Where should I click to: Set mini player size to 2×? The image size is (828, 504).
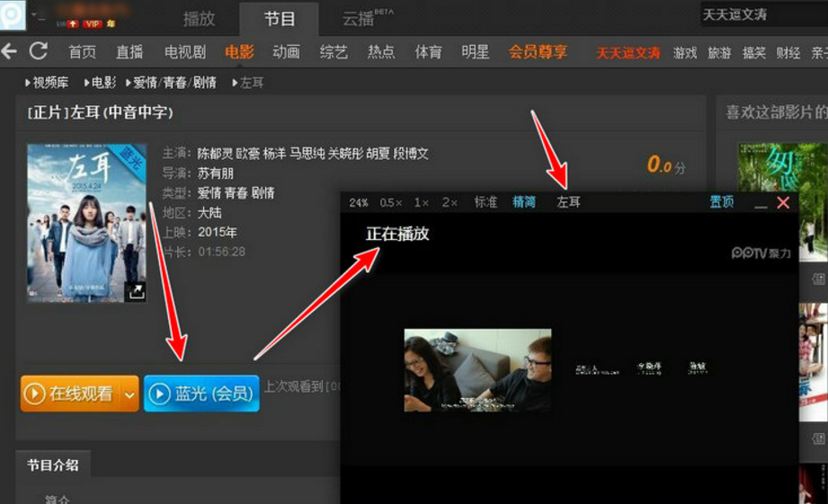450,203
